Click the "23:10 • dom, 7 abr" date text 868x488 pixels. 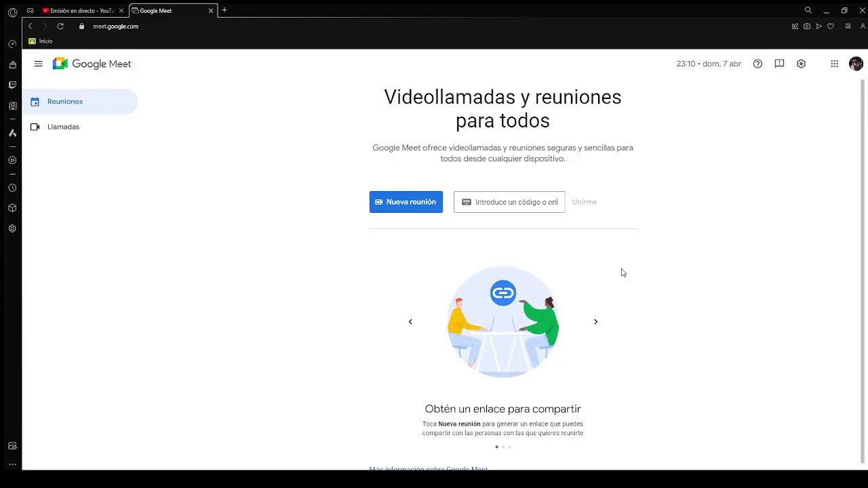(709, 64)
